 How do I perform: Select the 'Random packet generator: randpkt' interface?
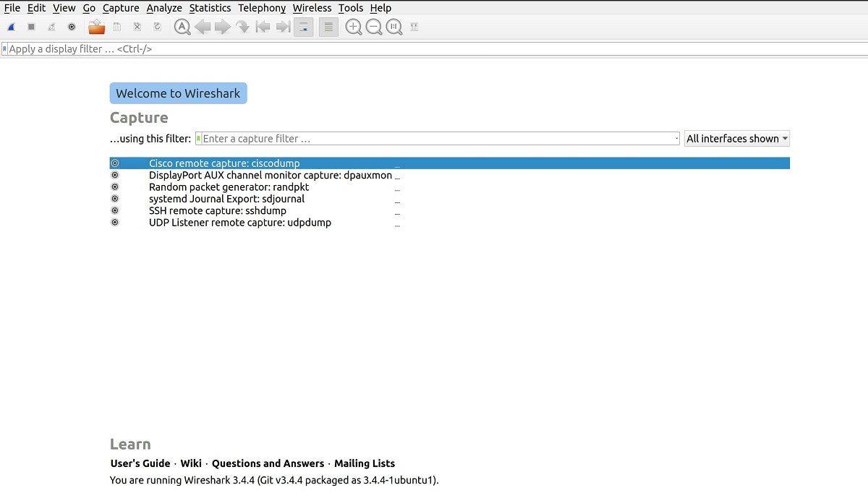(x=449, y=187)
